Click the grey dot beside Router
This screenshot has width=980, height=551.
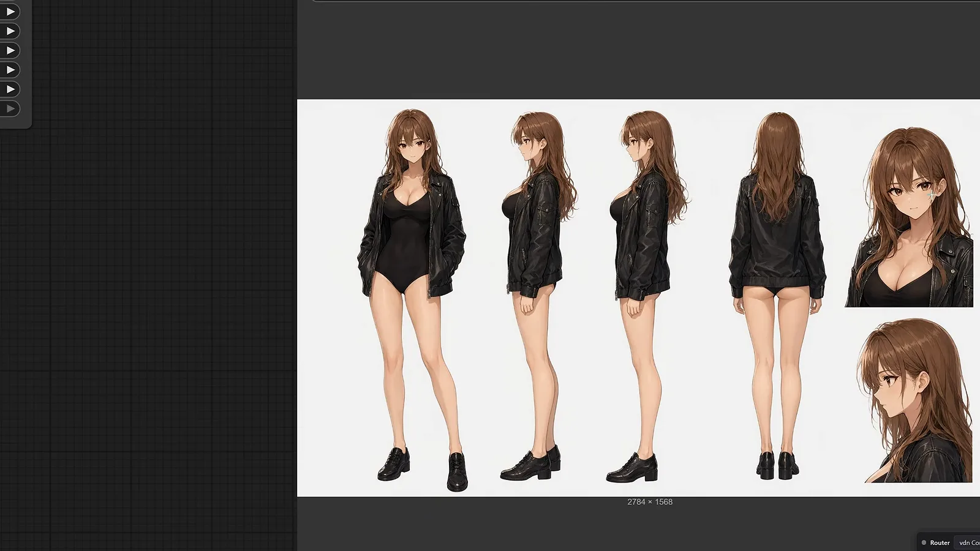[x=924, y=542]
